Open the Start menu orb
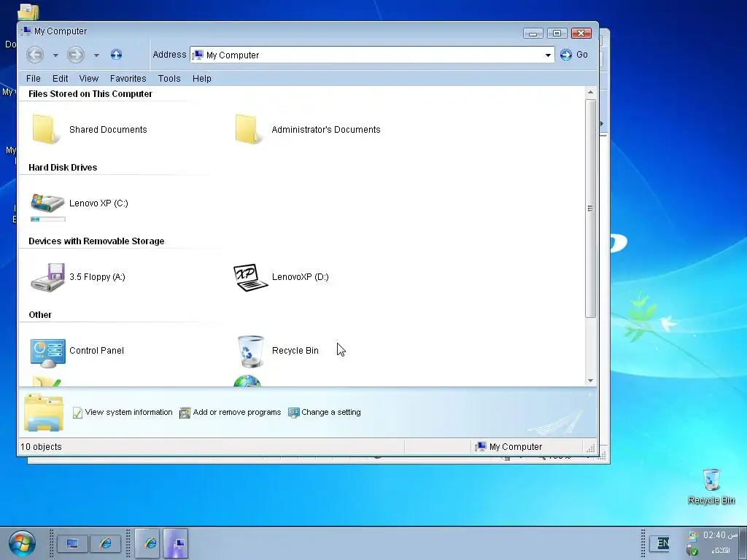Viewport: 747px width, 560px height. pyautogui.click(x=22, y=543)
